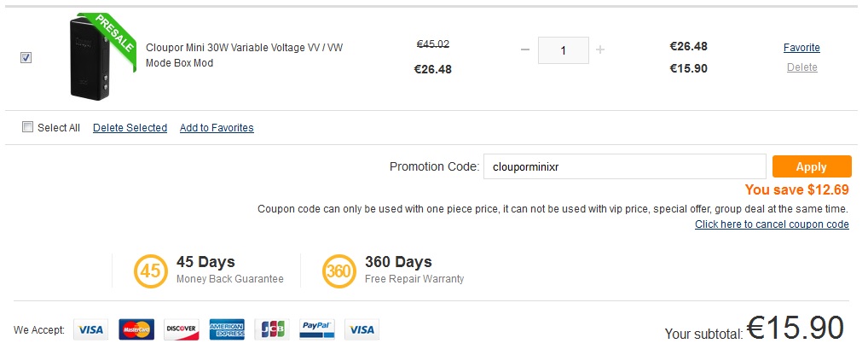Decrease quantity with the minus button
The width and height of the screenshot is (868, 355).
525,49
